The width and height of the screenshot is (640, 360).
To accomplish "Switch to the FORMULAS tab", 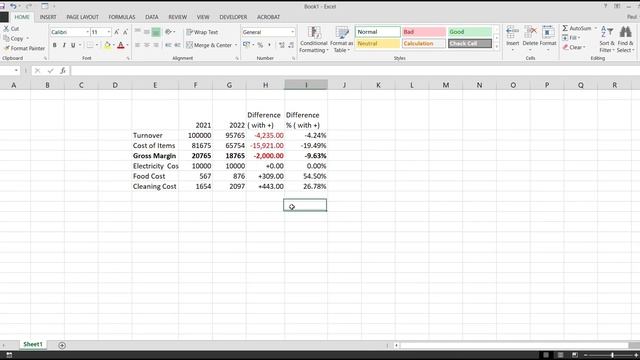I will (122, 17).
